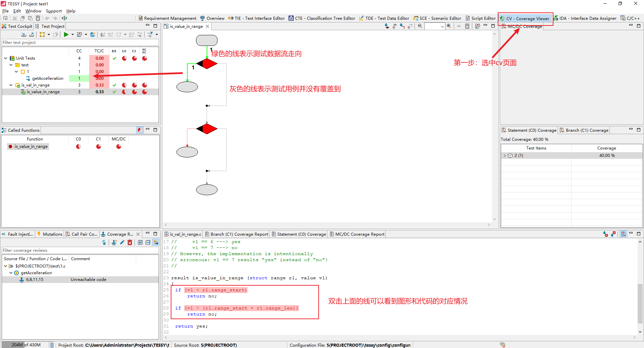Collapse the test folder node
644x348 pixels.
(11, 65)
